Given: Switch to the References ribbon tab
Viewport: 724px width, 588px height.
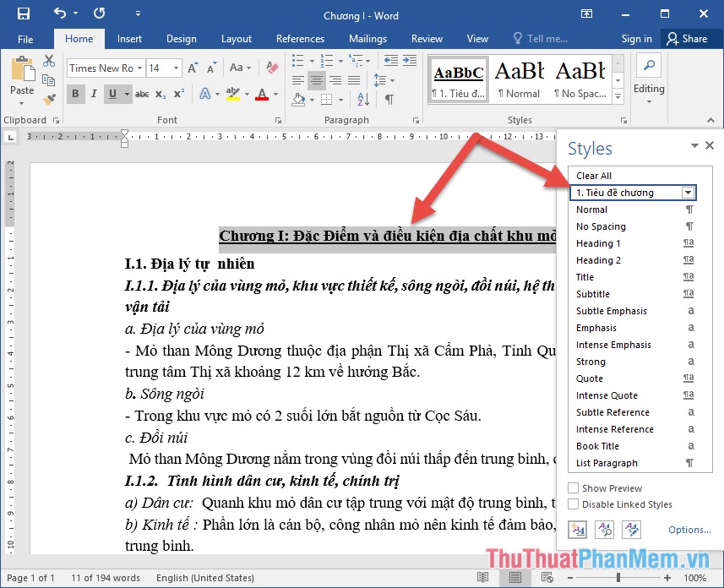Looking at the screenshot, I should tap(300, 38).
